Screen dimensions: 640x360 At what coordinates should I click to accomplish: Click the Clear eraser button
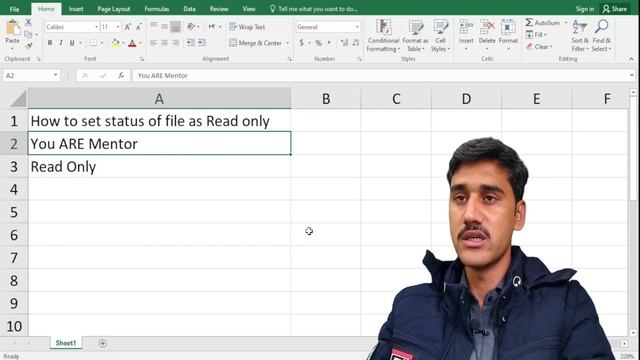point(539,47)
